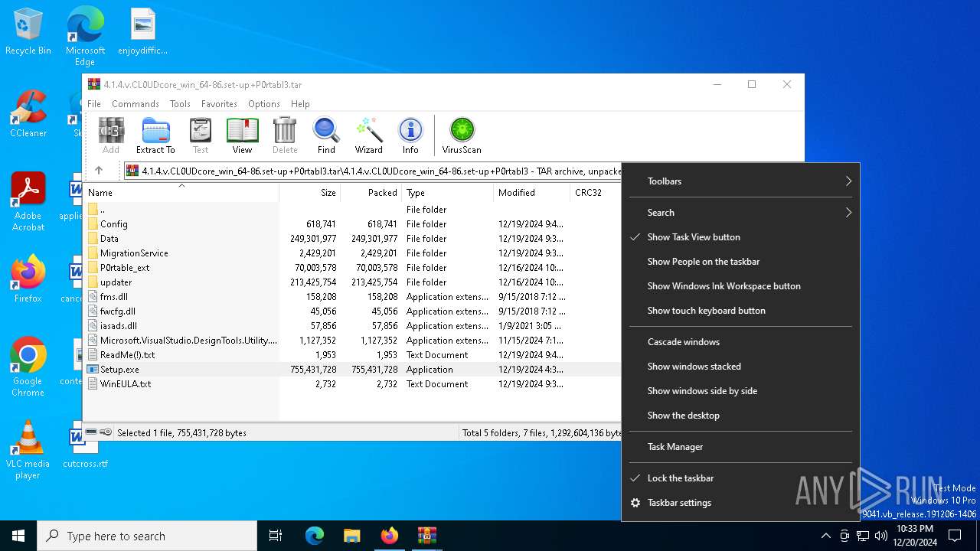Screen dimensions: 980x551
Task: Open the Options menu
Action: coord(264,104)
